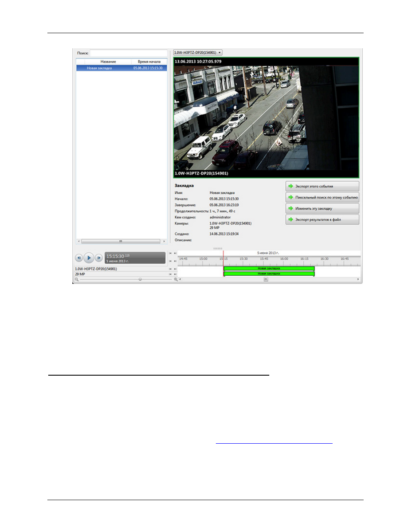Click the timeline scroll-right arrow

pyautogui.click(x=358, y=280)
